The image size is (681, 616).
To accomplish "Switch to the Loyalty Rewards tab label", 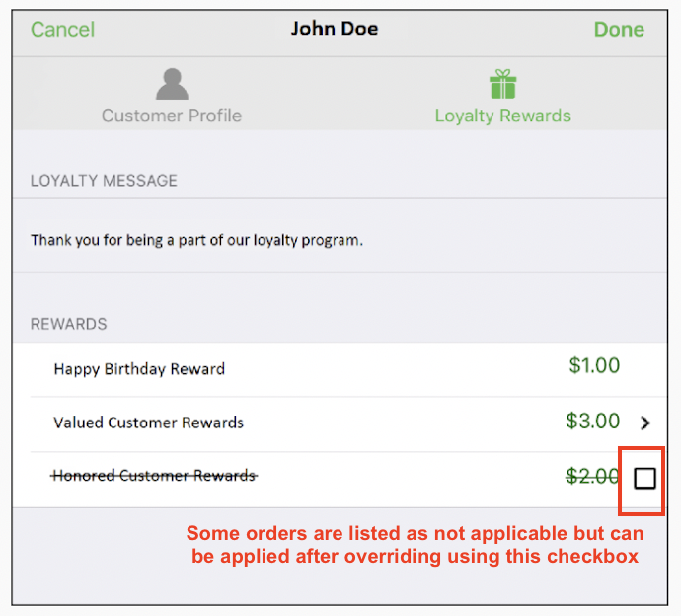I will coord(503,115).
